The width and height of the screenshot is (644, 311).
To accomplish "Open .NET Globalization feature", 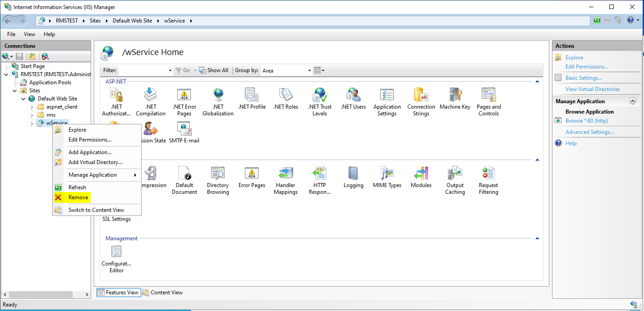I will [218, 102].
